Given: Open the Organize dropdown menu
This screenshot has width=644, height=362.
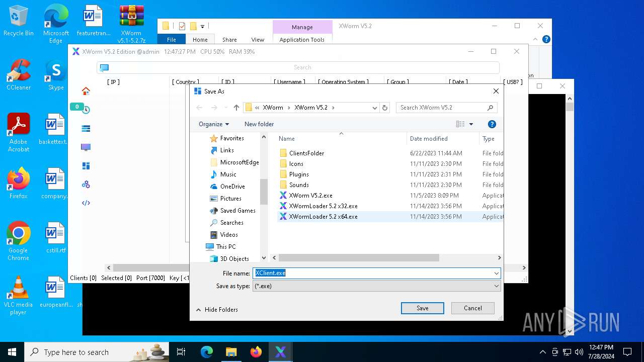Looking at the screenshot, I should 214,124.
